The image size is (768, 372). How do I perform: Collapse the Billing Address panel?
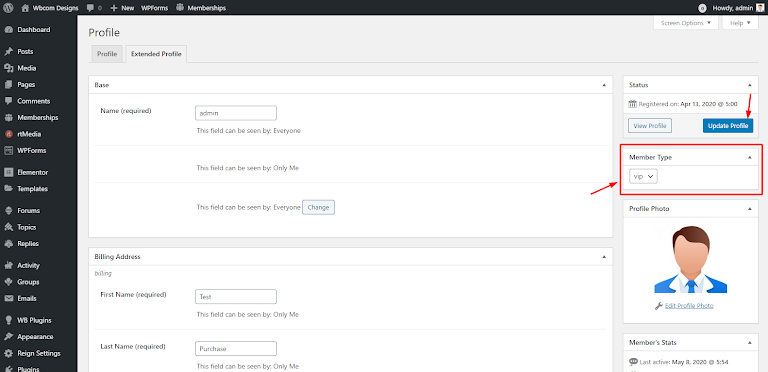tap(604, 257)
